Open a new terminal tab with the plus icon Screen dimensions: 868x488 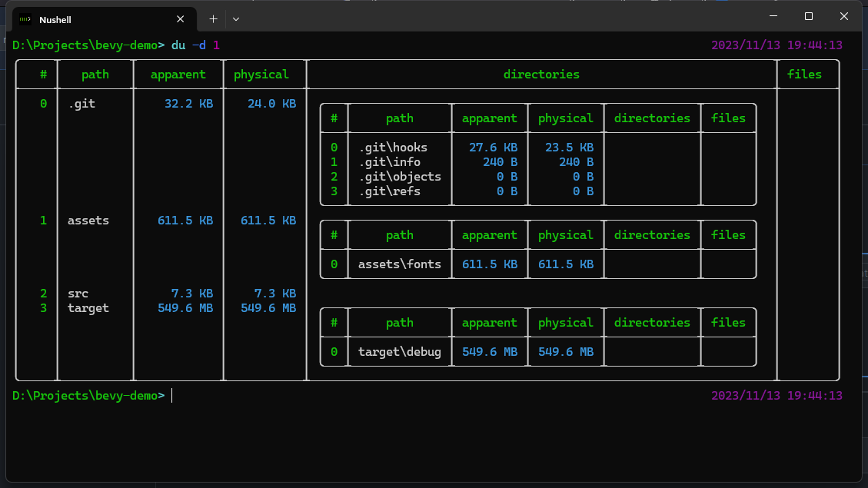tap(212, 18)
